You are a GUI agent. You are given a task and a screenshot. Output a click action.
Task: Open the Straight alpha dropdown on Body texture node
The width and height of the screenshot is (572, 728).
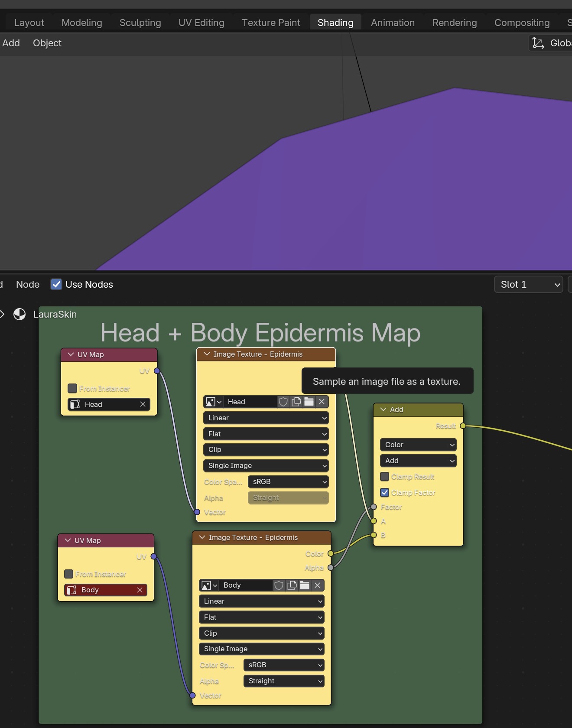coord(284,681)
